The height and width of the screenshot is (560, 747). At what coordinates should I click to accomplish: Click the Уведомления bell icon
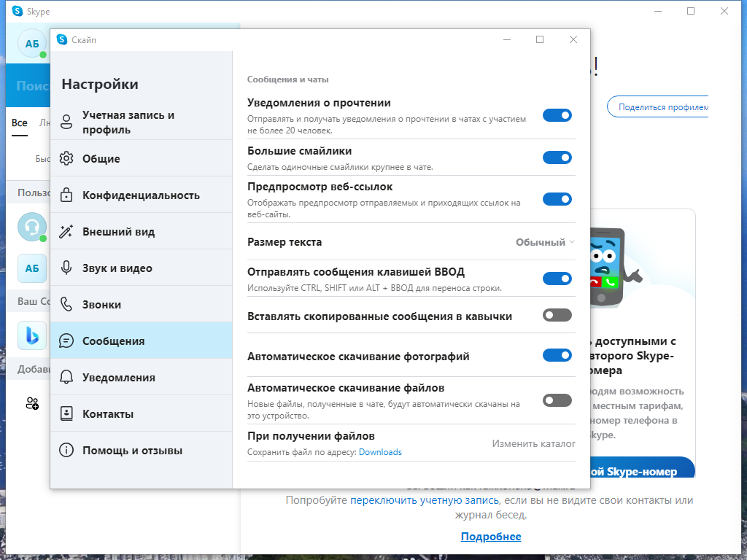tap(66, 377)
